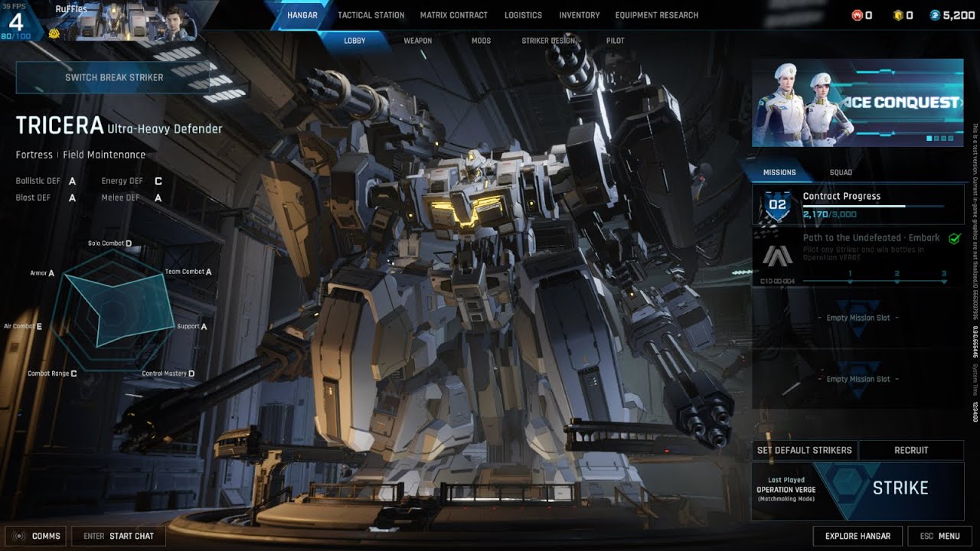Open the Weapon sub-tab
This screenshot has height=551, width=980.
[x=418, y=41]
